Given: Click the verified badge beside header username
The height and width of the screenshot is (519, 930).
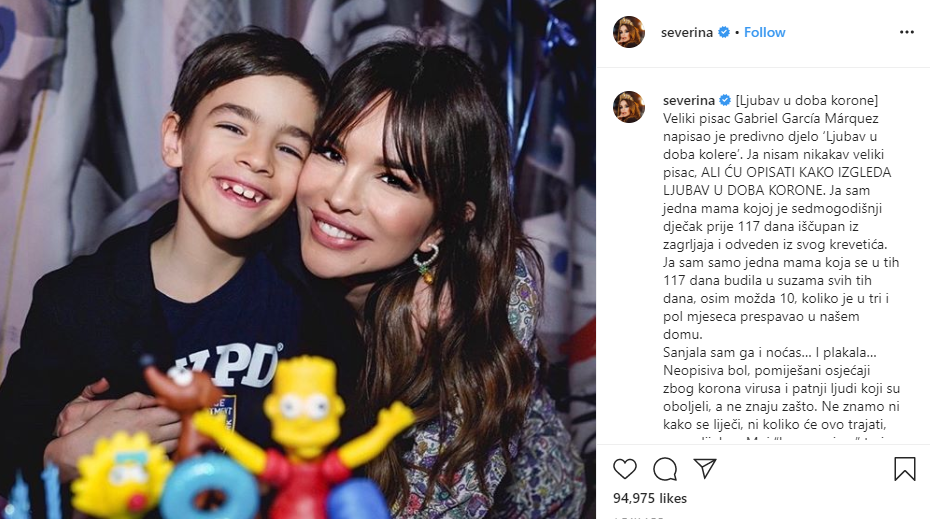Looking at the screenshot, I should pyautogui.click(x=724, y=32).
